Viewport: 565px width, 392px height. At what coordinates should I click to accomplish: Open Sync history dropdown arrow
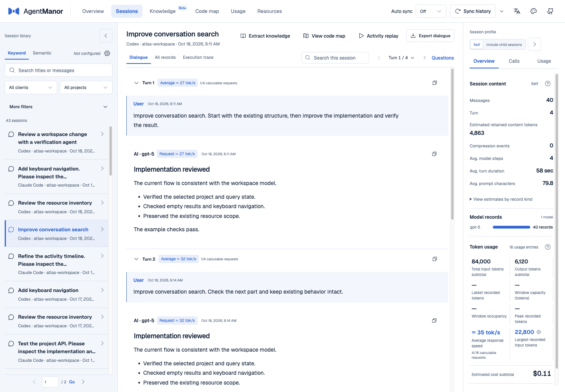[502, 11]
